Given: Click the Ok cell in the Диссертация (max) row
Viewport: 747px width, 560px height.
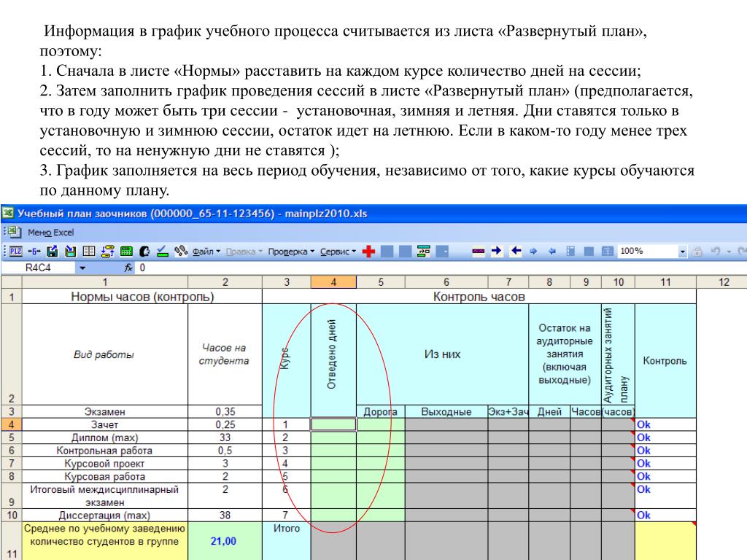Looking at the screenshot, I should pyautogui.click(x=665, y=516).
